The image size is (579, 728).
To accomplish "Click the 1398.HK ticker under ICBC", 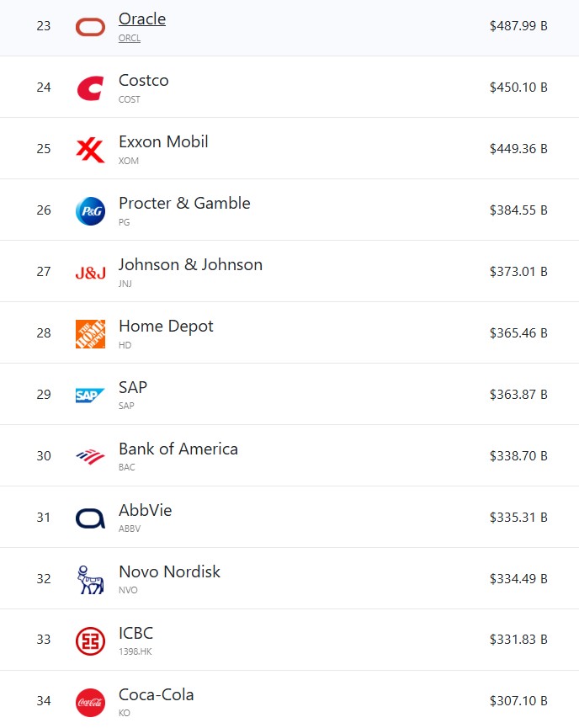I will coord(135,651).
